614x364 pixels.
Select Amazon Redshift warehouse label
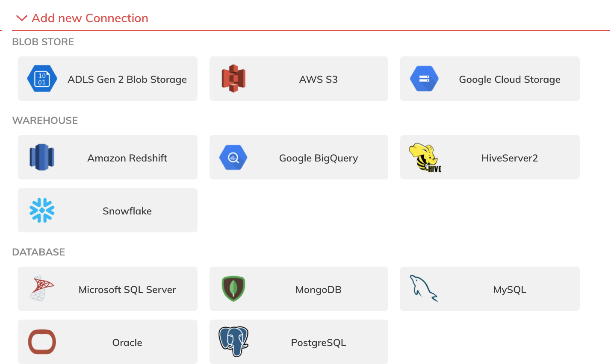click(x=127, y=158)
